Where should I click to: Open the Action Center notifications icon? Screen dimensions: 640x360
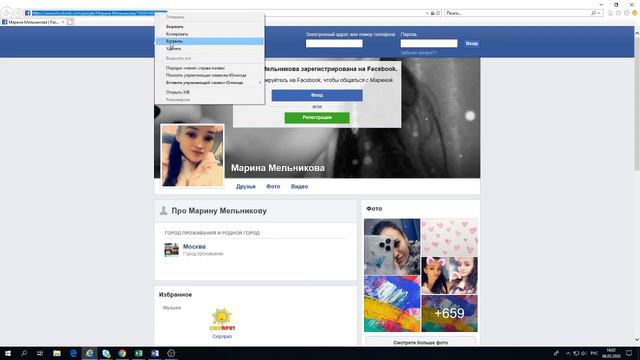[629, 353]
